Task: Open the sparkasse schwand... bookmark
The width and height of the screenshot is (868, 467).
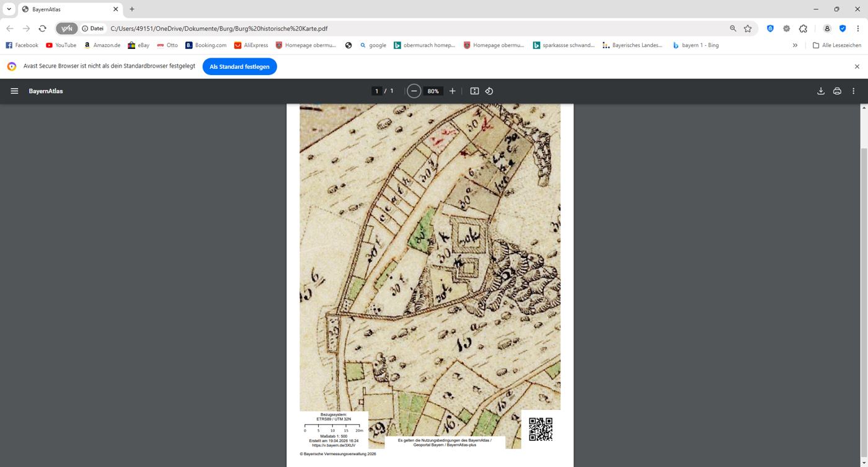Action: (564, 45)
